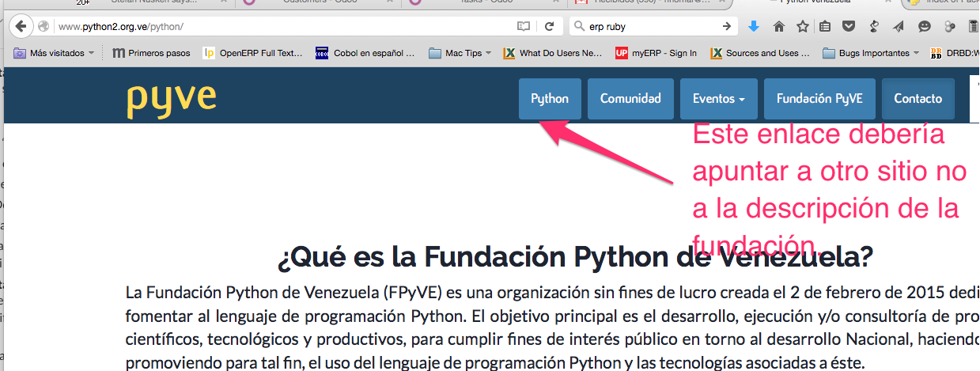The height and width of the screenshot is (371, 980).
Task: Open 'Sources and Uses' bookmark label
Action: coord(767,53)
